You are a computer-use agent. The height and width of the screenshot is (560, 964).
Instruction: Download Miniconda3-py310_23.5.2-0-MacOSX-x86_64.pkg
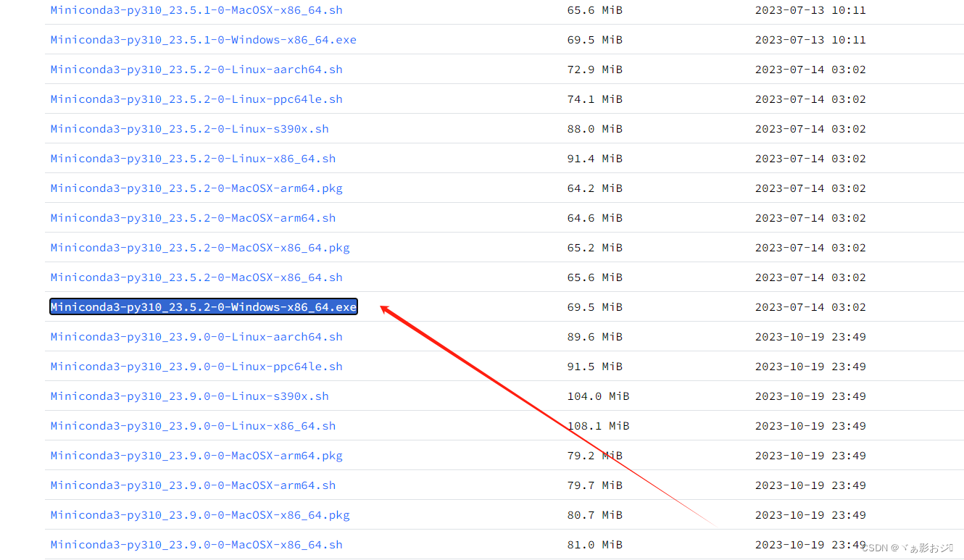[x=200, y=248]
